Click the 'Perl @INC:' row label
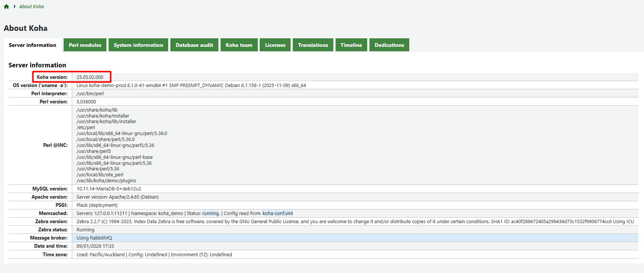The image size is (644, 273). 55,145
